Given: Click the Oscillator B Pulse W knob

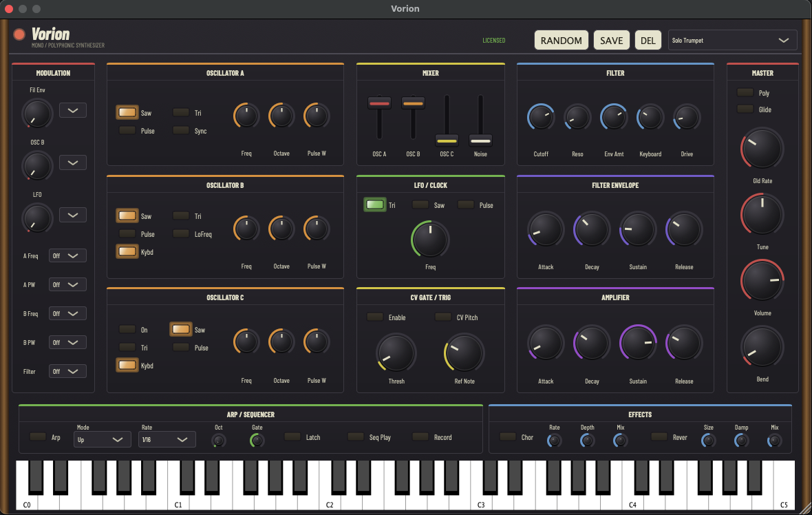Looking at the screenshot, I should click(x=317, y=229).
